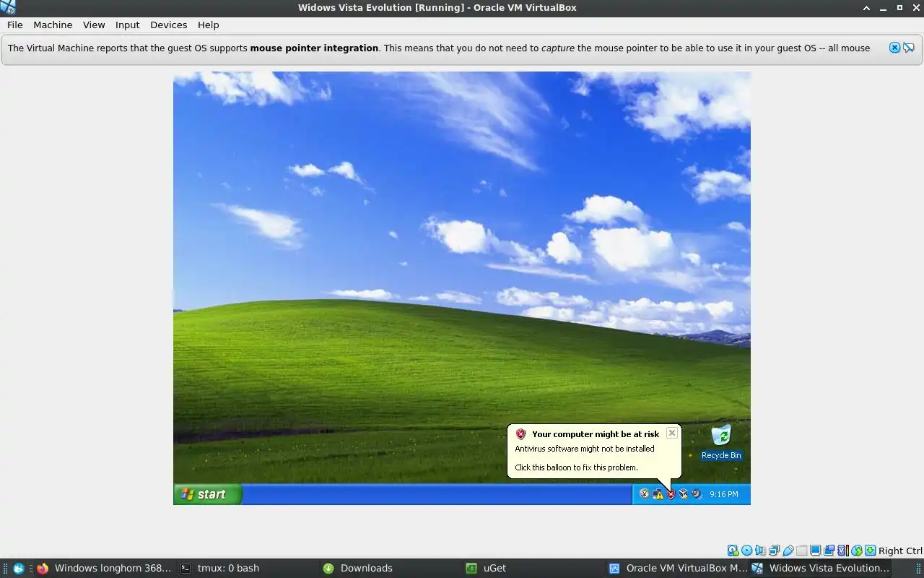
Task: Open the Help menu
Action: [x=208, y=25]
